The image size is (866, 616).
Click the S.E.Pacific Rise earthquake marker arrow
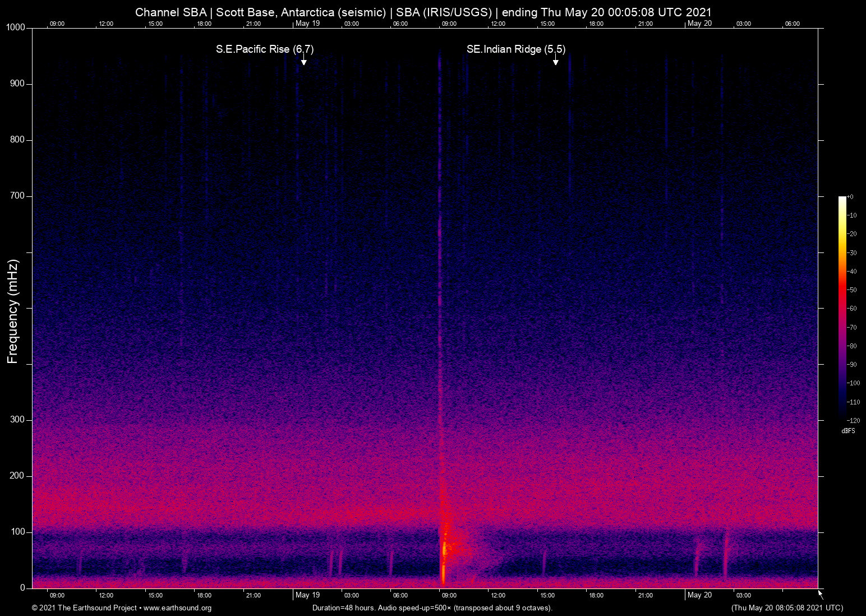303,59
